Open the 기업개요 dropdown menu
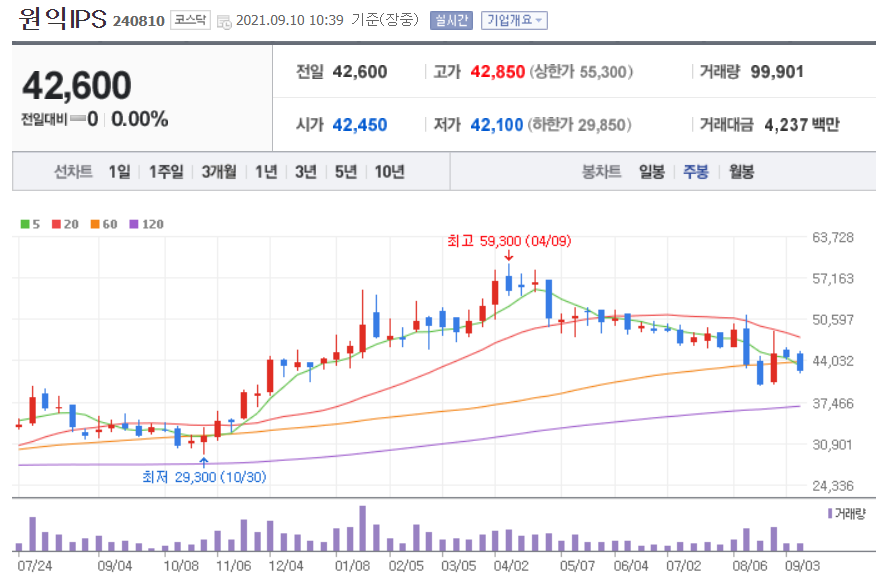 pyautogui.click(x=516, y=19)
